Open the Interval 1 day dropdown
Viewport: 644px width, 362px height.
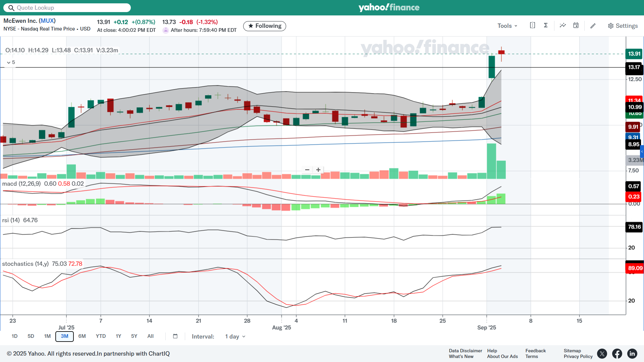(235, 337)
